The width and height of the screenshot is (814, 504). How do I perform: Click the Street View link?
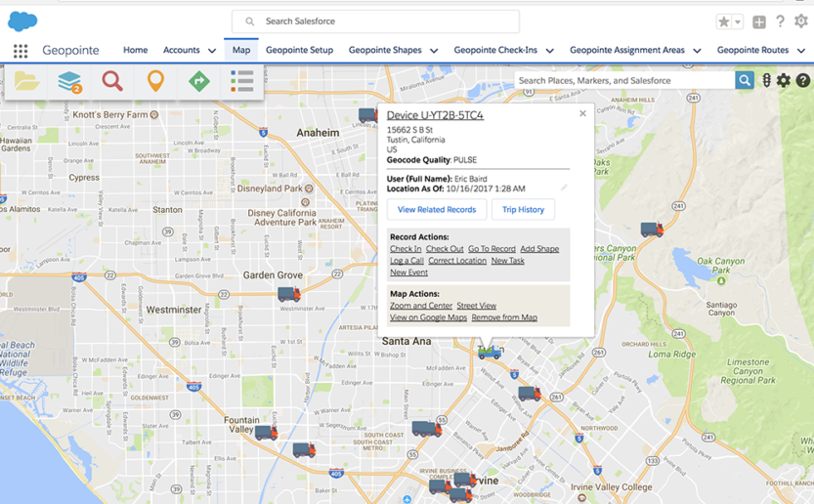477,305
